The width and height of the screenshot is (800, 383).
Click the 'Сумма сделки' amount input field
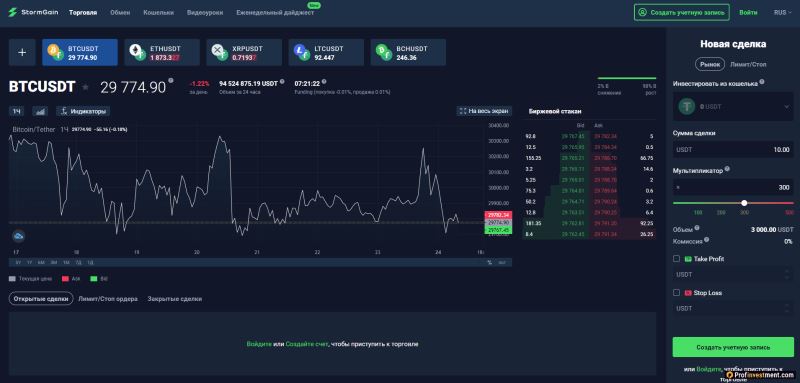coord(733,150)
